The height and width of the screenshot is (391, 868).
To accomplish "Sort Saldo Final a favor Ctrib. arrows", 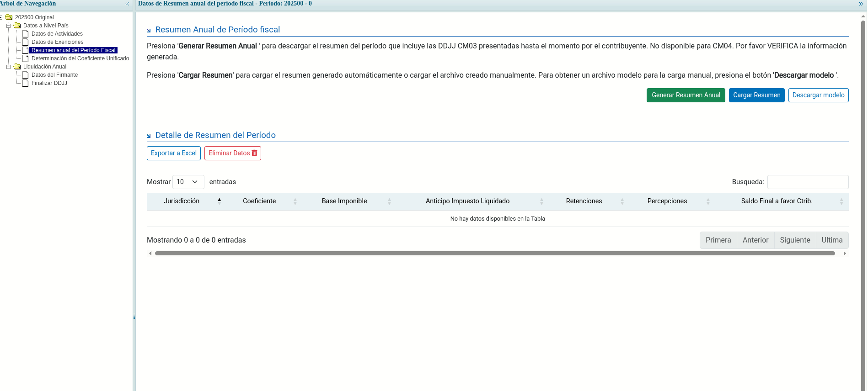I will (841, 201).
